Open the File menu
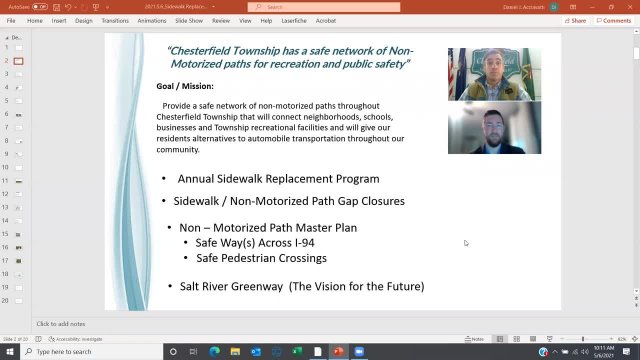The image size is (640, 360). coord(11,20)
